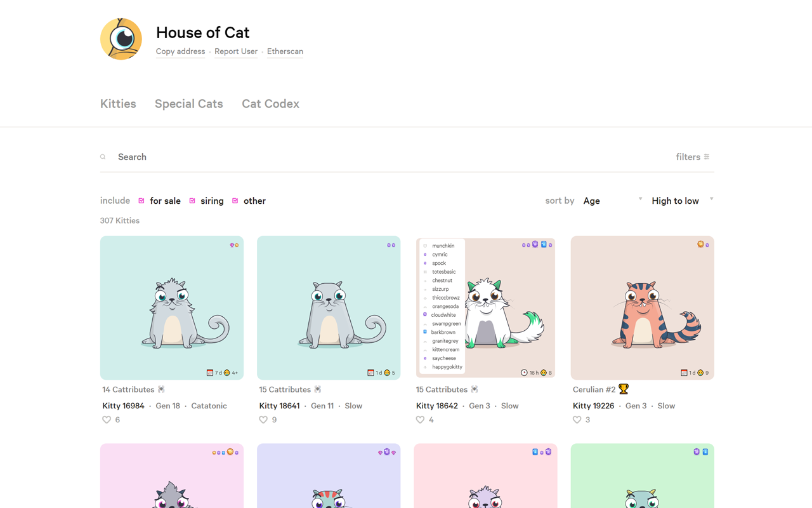
Task: Click the 'swampgreen' trait in the list
Action: pyautogui.click(x=447, y=323)
